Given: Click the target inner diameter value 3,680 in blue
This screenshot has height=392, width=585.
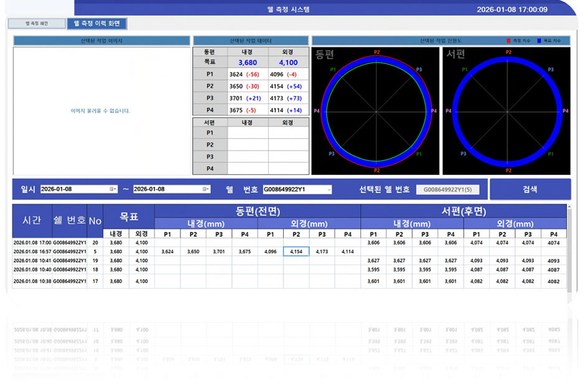Looking at the screenshot, I should click(248, 62).
